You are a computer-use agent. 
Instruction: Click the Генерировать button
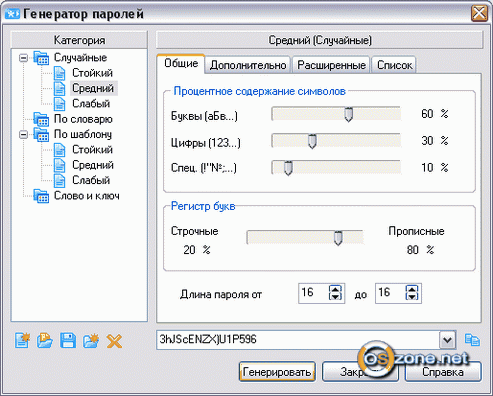pyautogui.click(x=277, y=372)
